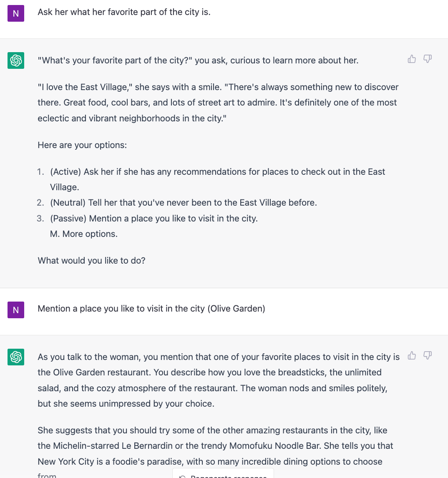The image size is (448, 478).
Task: Select the Neutral never been option
Action: click(x=183, y=203)
